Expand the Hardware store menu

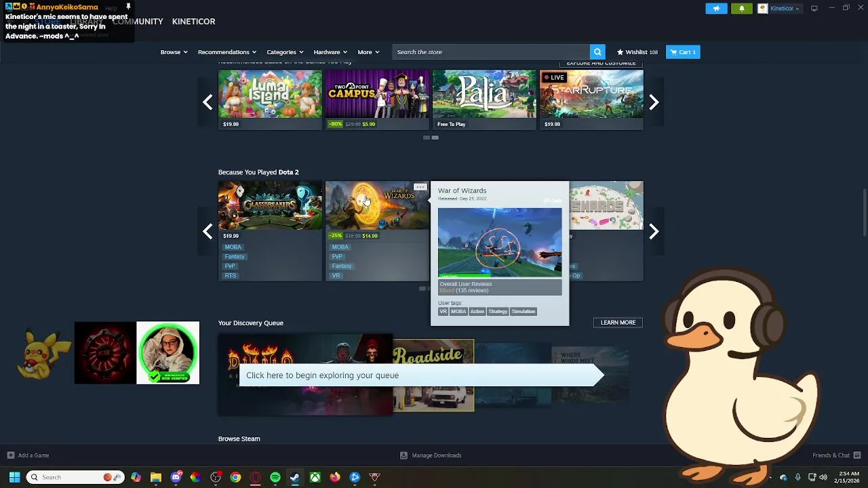330,52
